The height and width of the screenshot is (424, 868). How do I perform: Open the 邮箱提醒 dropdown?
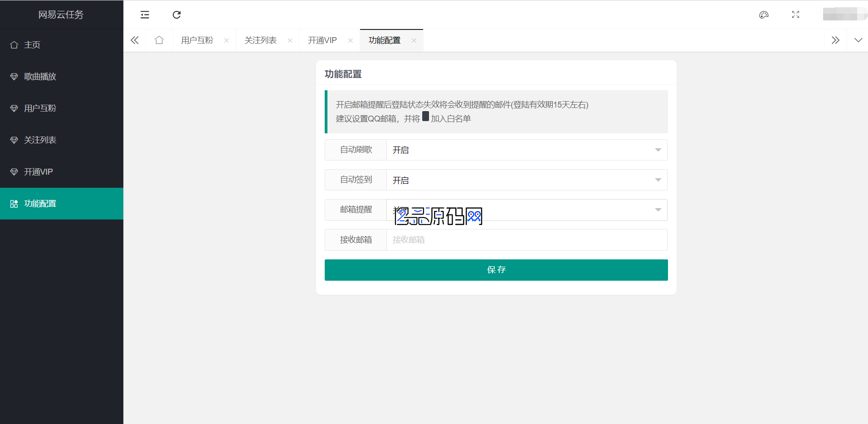527,210
